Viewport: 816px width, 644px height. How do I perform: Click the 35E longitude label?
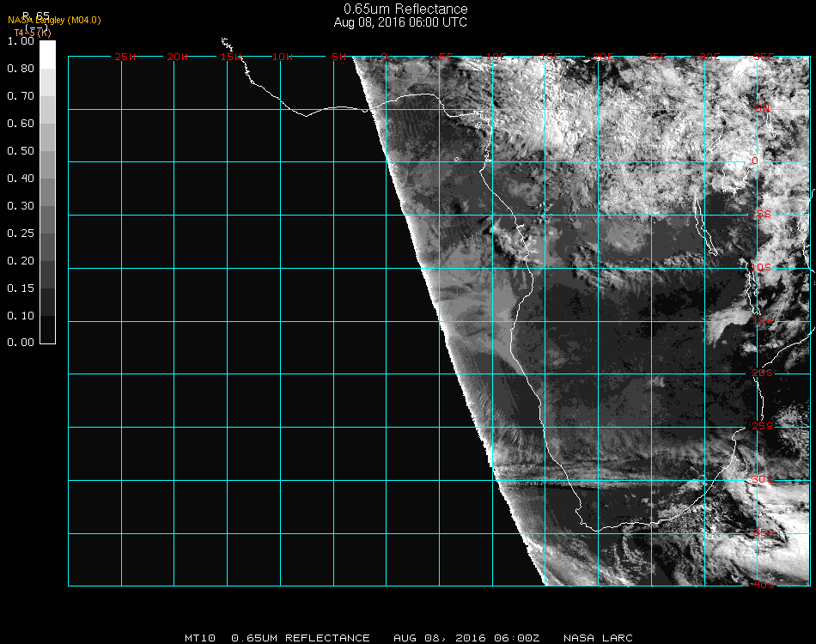pyautogui.click(x=764, y=57)
